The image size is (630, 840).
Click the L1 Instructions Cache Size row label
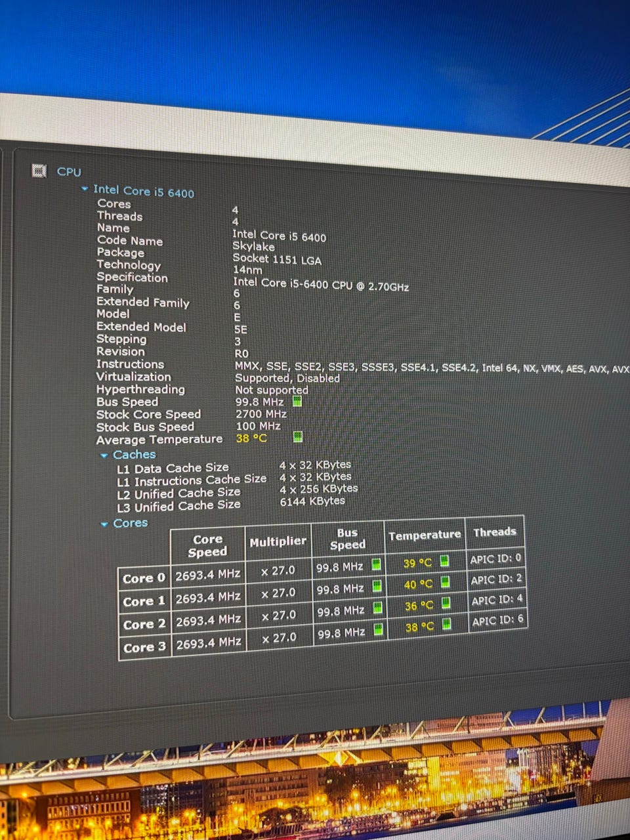192,481
